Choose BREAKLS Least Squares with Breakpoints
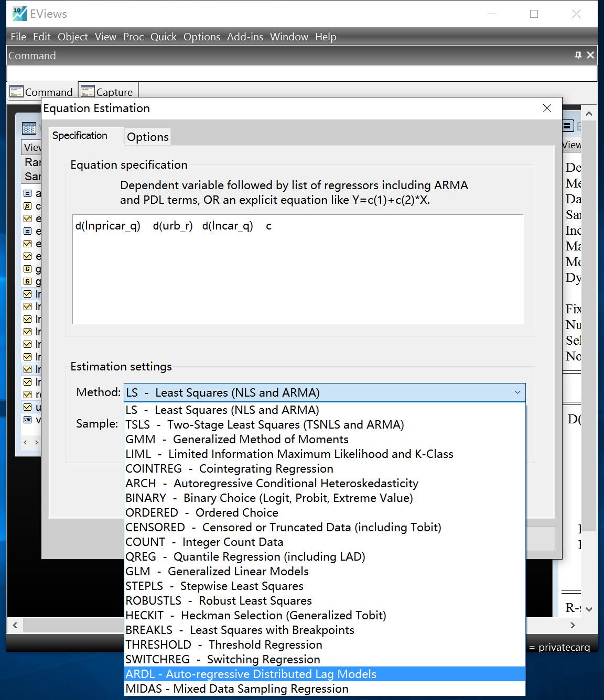 coord(325,630)
